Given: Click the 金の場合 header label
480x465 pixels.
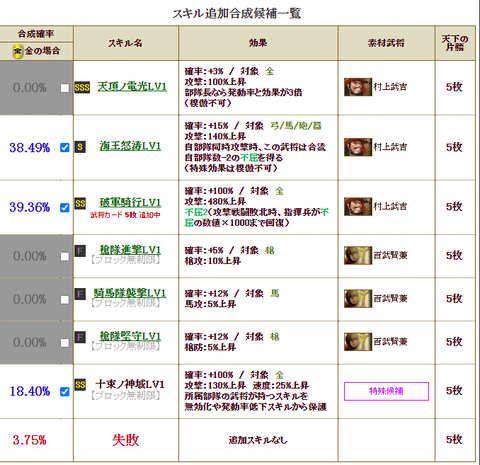Looking at the screenshot, I should click(x=42, y=51).
